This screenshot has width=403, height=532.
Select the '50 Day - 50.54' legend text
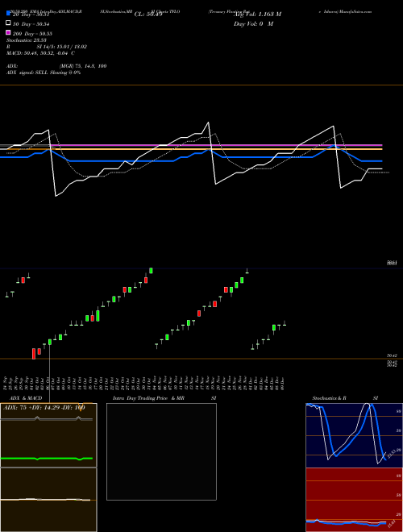(32, 24)
